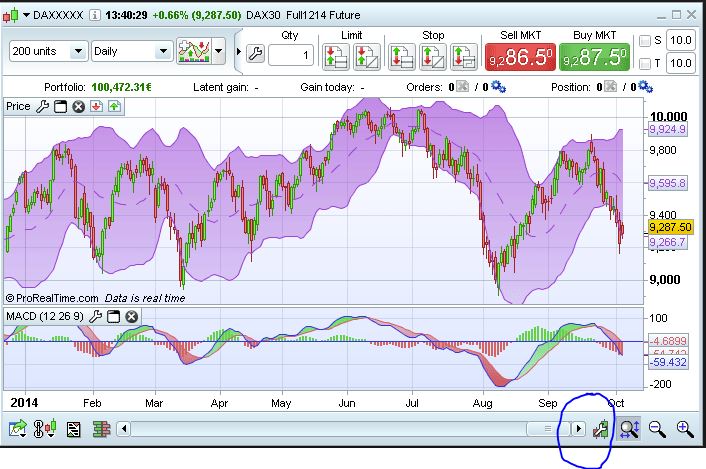
Task: Click the green up arrow in Price panel
Action: [114, 106]
